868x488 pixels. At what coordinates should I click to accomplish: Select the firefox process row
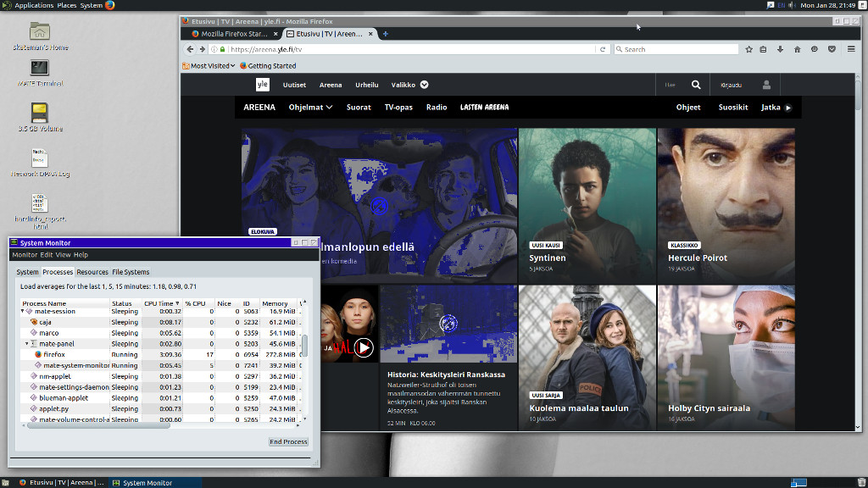160,355
